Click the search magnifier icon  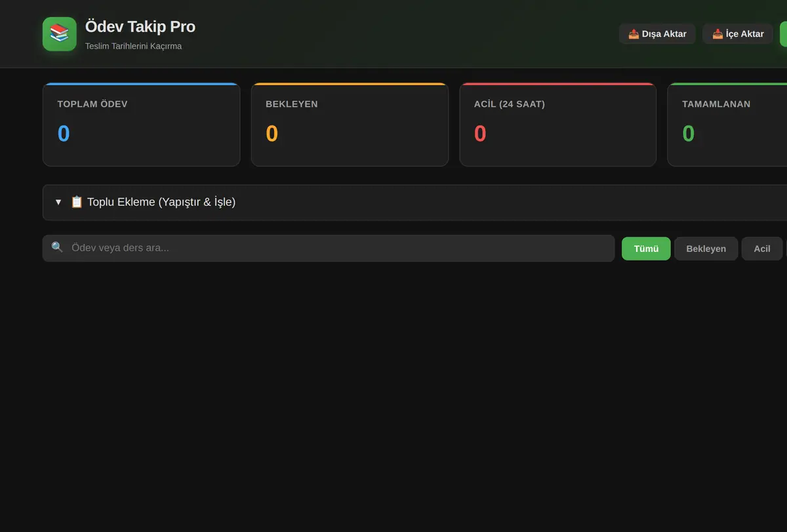tap(58, 247)
